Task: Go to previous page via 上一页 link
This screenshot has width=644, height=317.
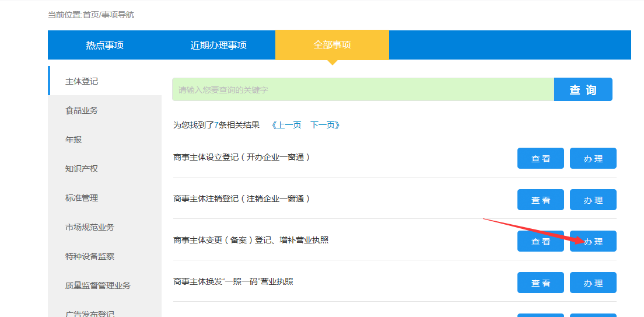Action: (286, 125)
